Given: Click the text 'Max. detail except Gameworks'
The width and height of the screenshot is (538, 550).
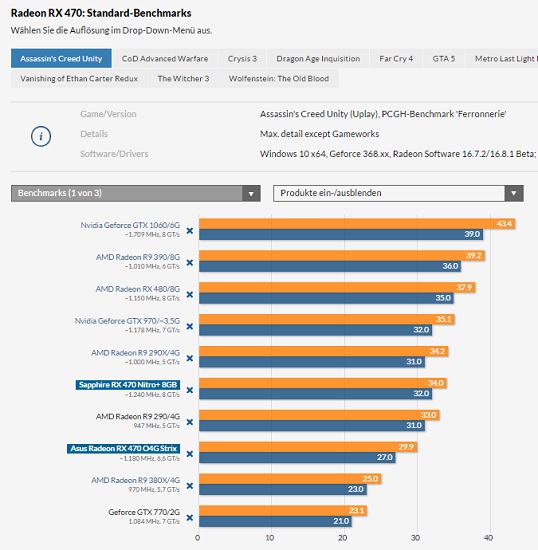Looking at the screenshot, I should [x=320, y=134].
